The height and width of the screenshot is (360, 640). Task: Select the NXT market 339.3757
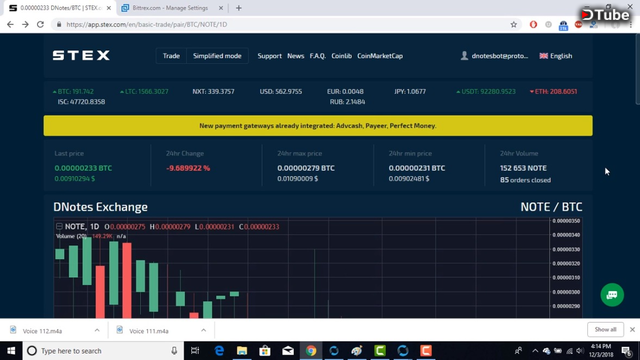point(213,91)
